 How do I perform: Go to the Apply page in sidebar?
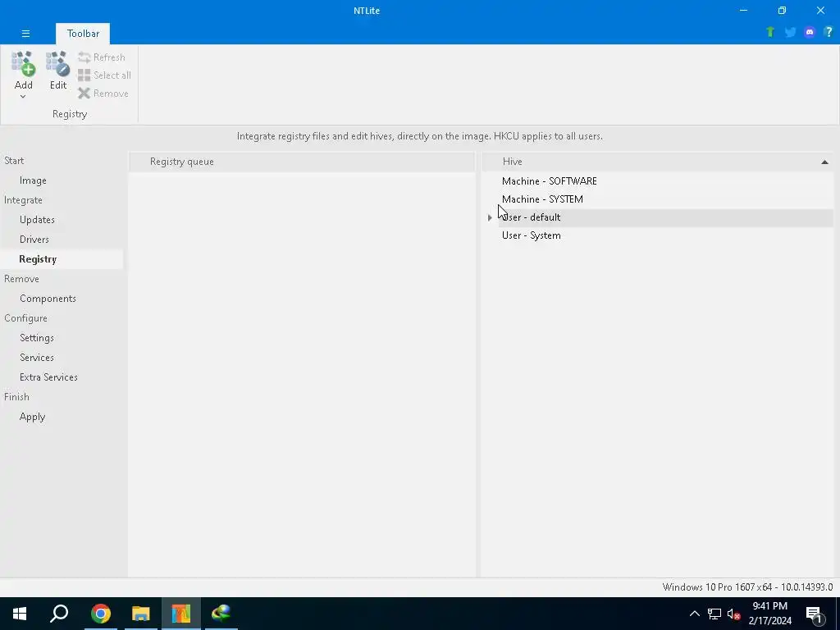tap(32, 417)
